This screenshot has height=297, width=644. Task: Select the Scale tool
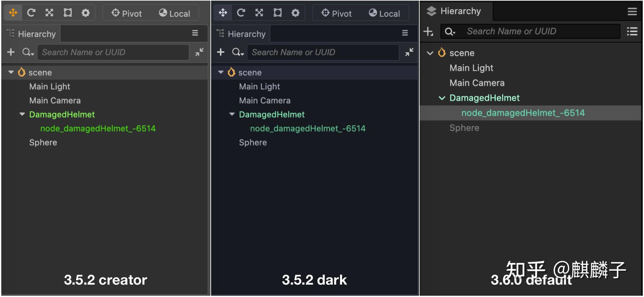[x=49, y=13]
